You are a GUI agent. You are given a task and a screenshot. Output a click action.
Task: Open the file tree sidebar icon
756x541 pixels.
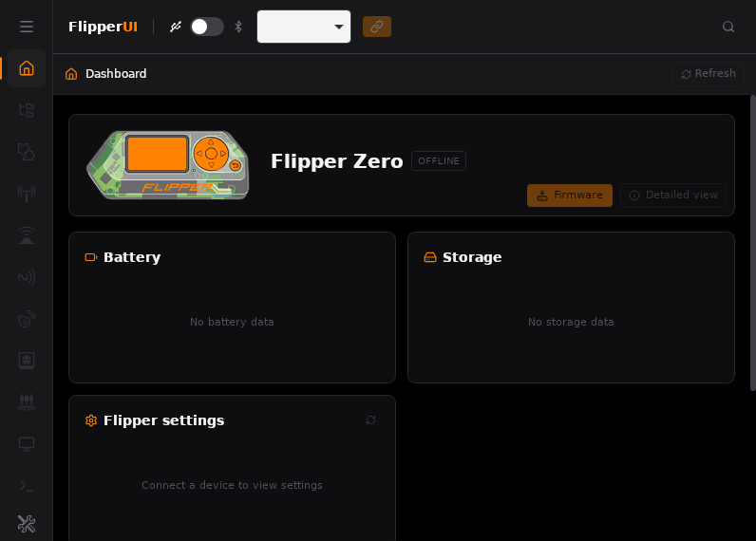coord(27,110)
